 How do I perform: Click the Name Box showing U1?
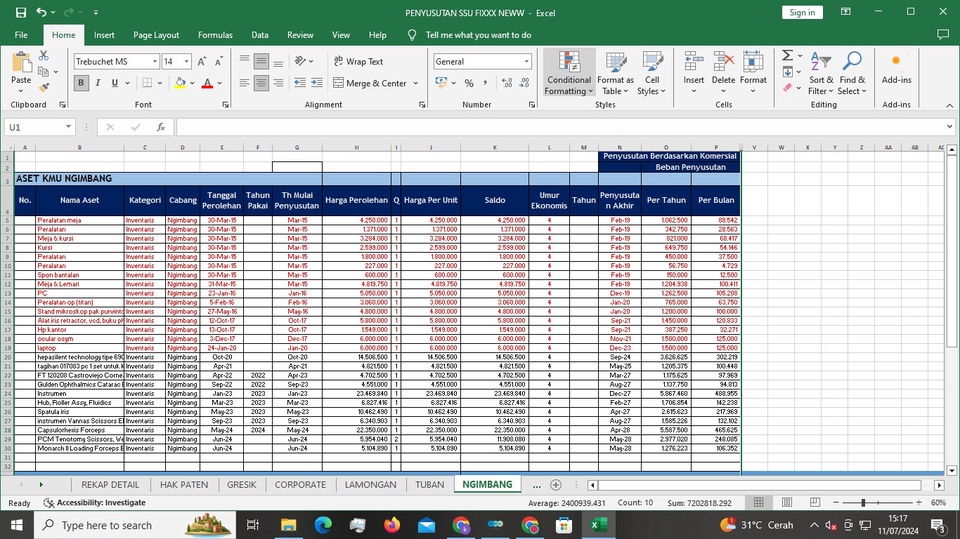pyautogui.click(x=35, y=127)
